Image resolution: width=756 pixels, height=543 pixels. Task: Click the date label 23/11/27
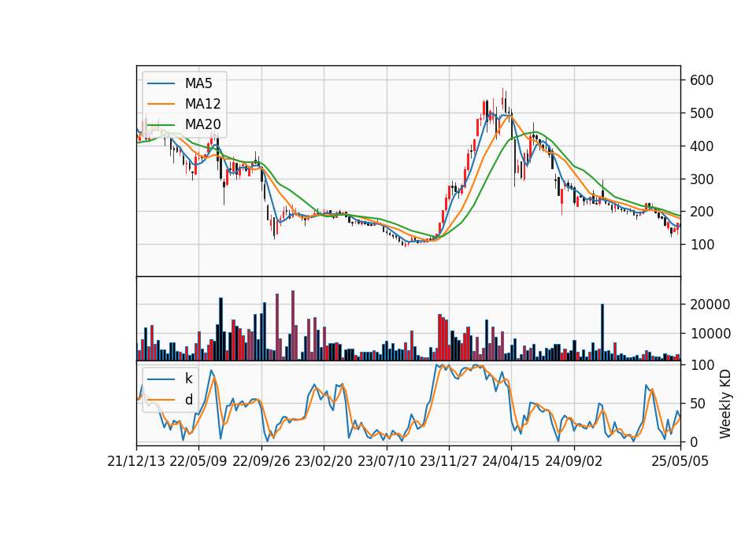[x=449, y=461]
